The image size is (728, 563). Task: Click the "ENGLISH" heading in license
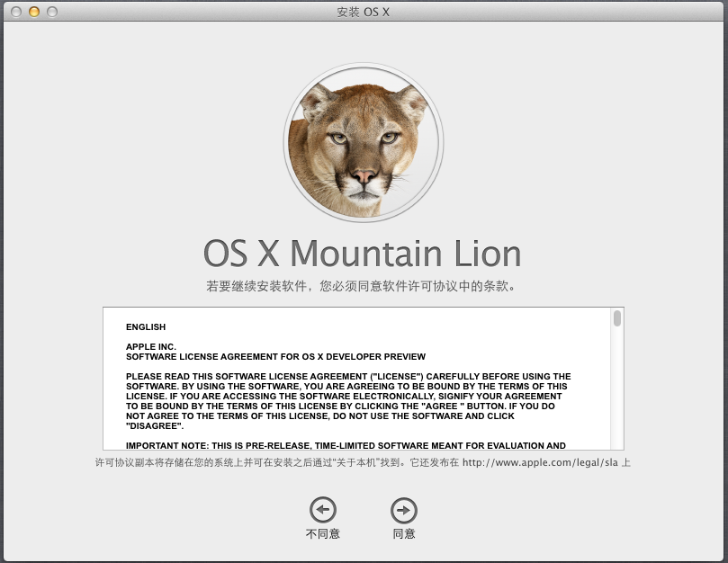[x=146, y=327]
